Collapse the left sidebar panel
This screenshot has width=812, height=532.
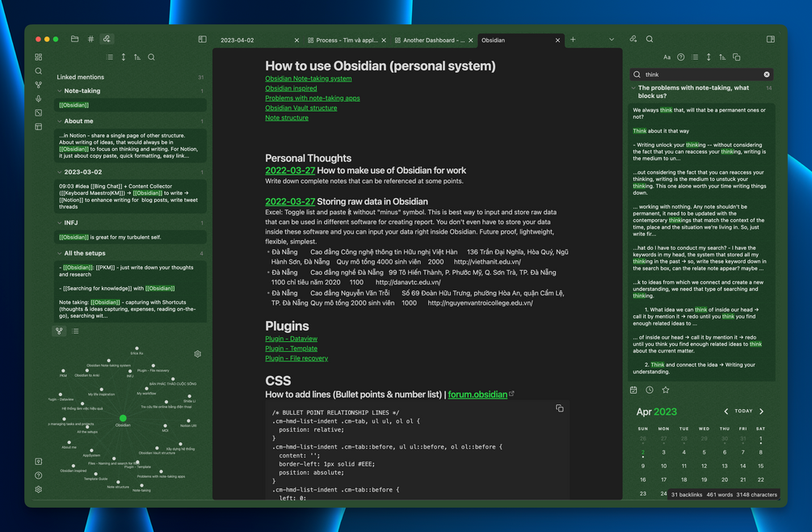click(x=203, y=40)
